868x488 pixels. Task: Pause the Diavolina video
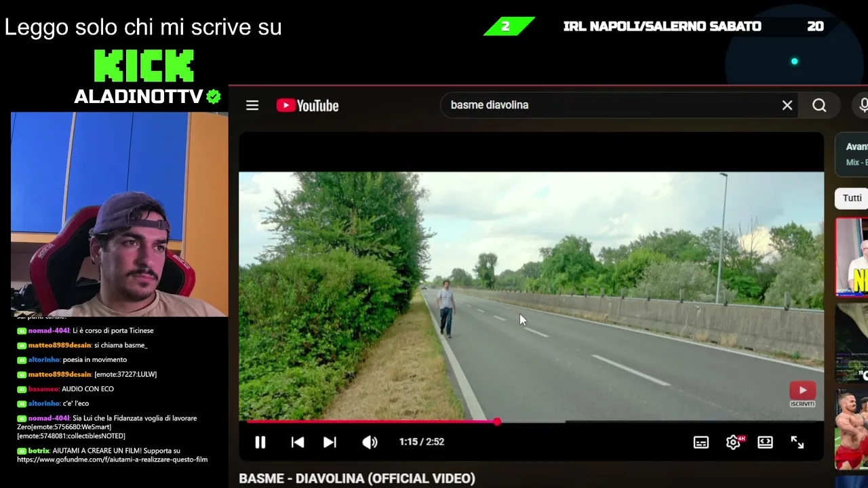coord(260,442)
